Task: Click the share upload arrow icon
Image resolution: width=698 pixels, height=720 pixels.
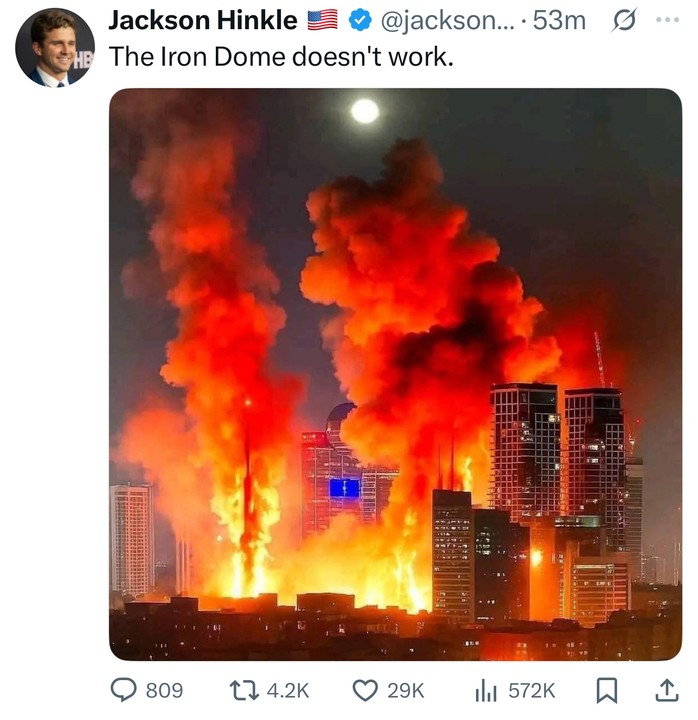Action: coord(665,690)
